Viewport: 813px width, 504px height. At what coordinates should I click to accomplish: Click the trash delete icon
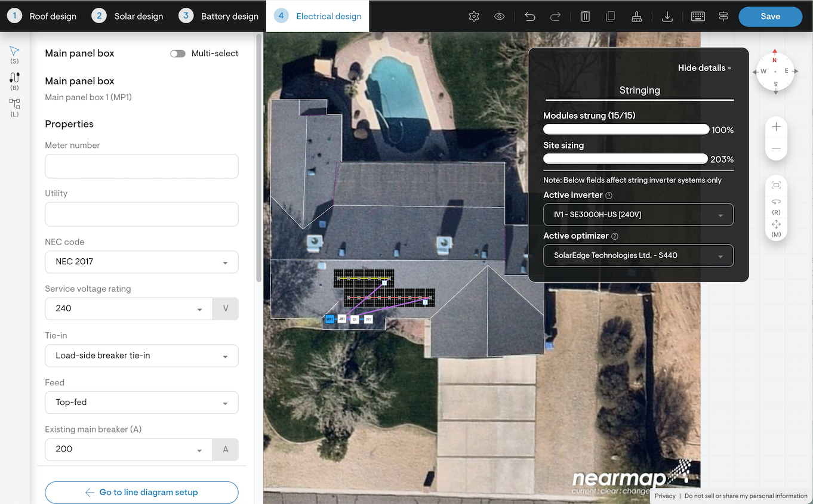(x=585, y=17)
